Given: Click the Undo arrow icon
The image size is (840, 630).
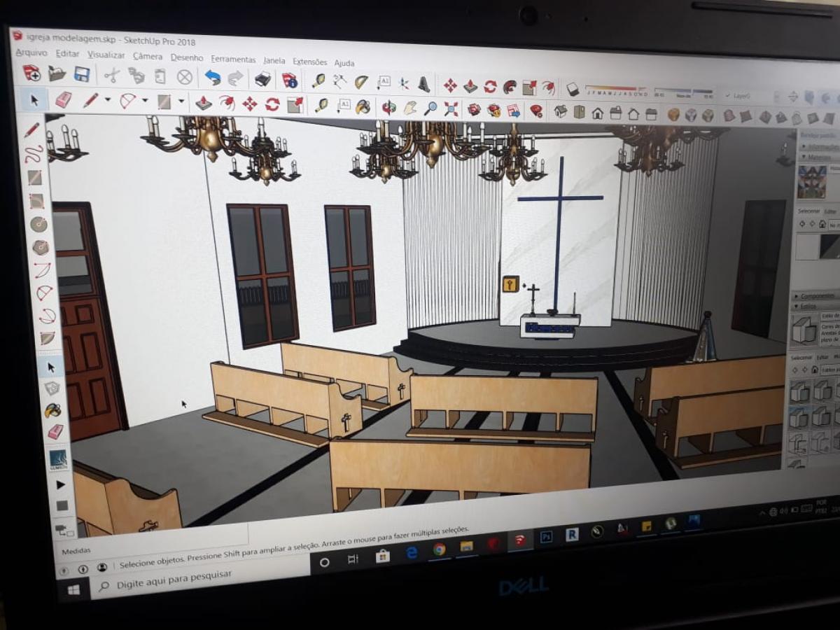Looking at the screenshot, I should 212,78.
